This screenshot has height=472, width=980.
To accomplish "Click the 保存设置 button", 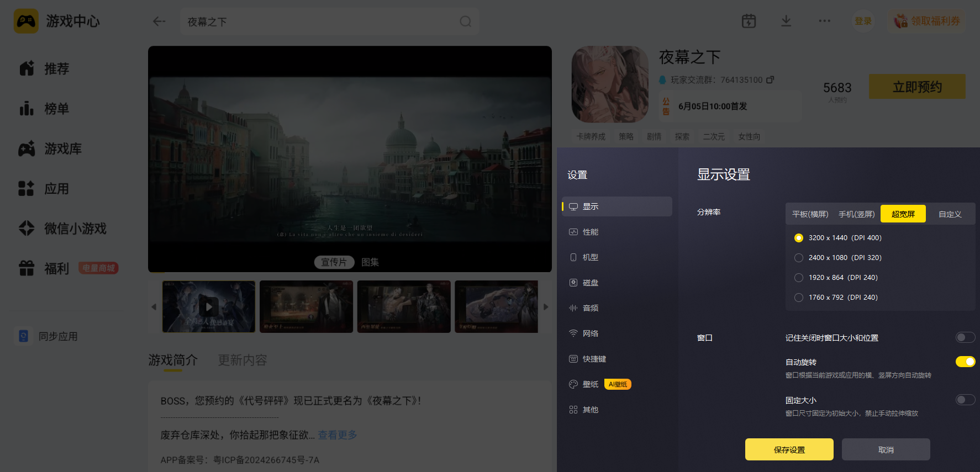I will coord(789,449).
